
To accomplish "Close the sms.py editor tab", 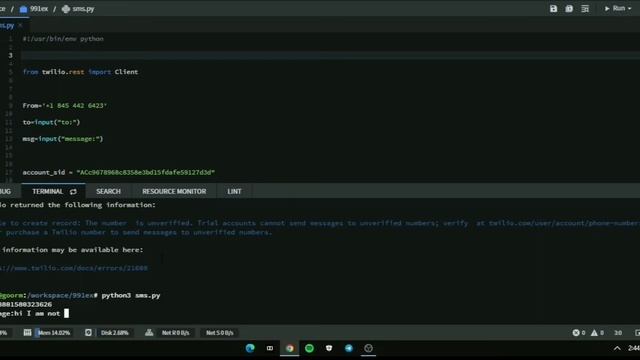I will [x=20, y=25].
